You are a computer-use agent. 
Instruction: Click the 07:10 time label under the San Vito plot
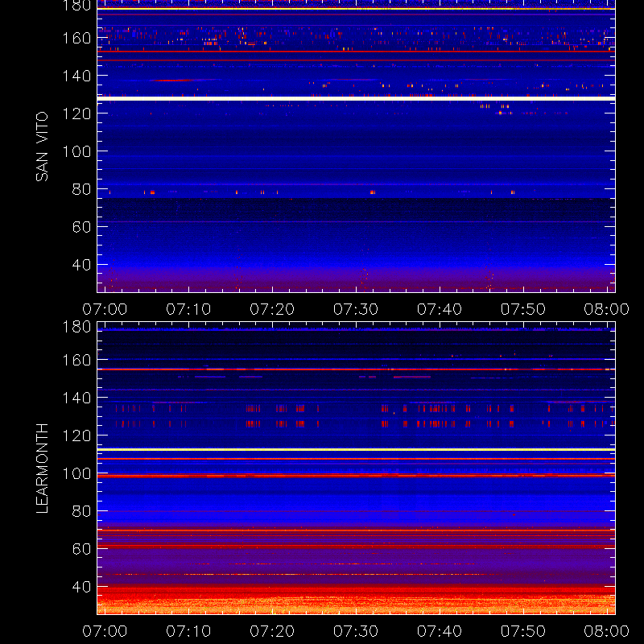pos(188,309)
